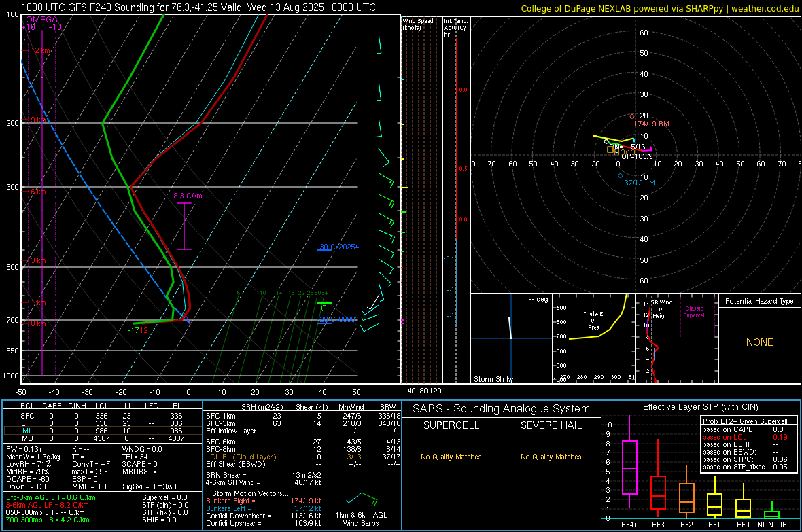This screenshot has width=802, height=532.
Task: Click the Bunkers right-mover circle on hodograph
Action: click(632, 117)
